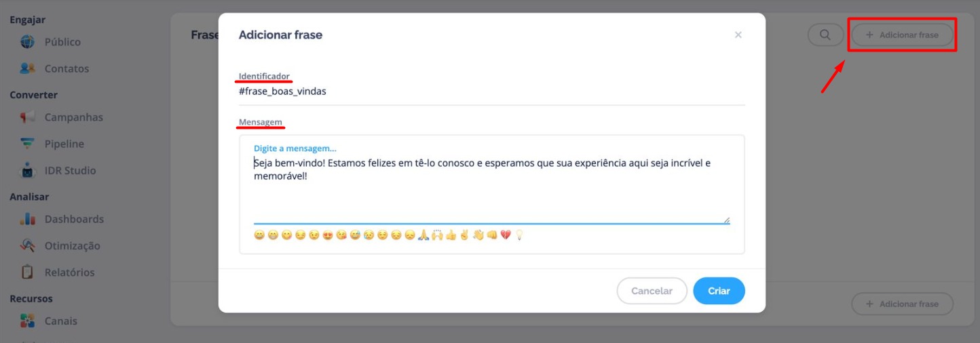The width and height of the screenshot is (980, 343).
Task: Insert the victory hand emoji
Action: tap(464, 235)
